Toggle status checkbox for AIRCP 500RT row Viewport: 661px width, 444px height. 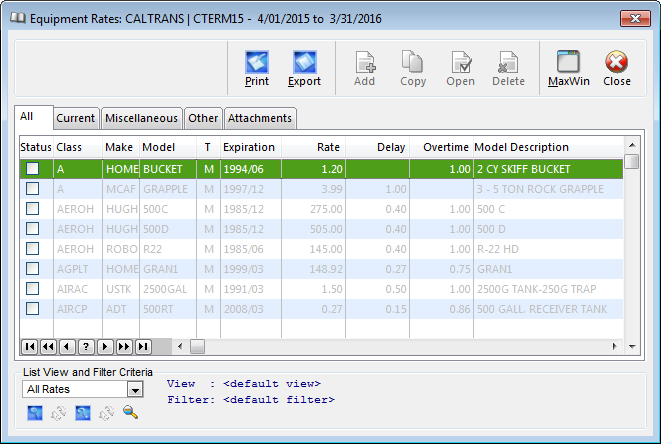[x=32, y=309]
